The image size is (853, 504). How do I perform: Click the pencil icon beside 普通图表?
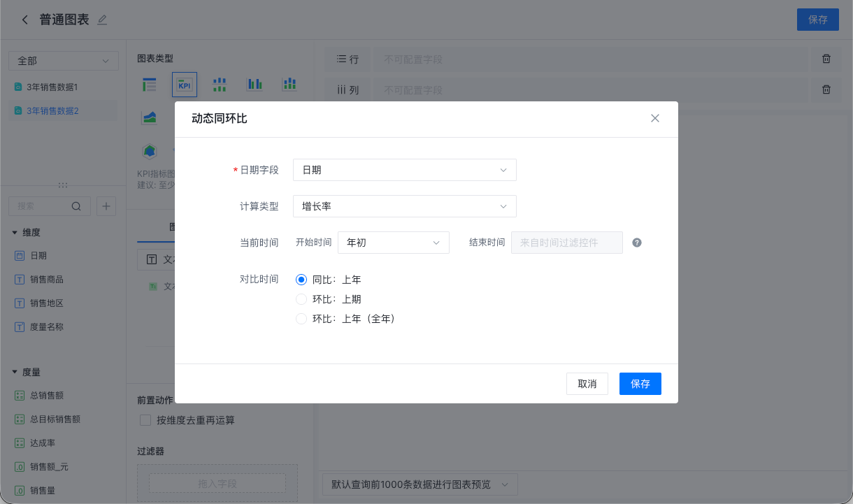[102, 20]
